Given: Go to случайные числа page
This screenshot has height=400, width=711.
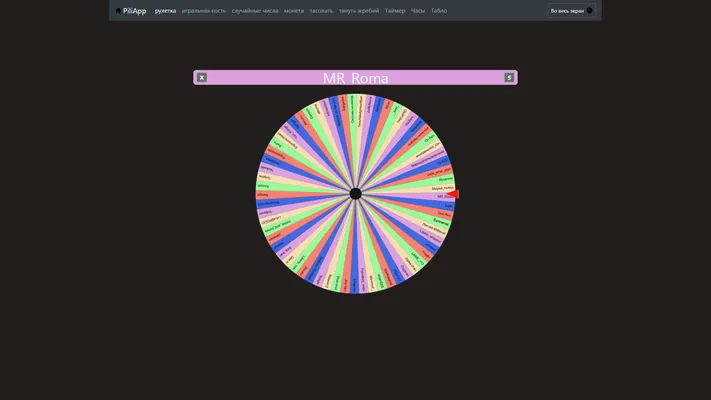Looking at the screenshot, I should click(255, 11).
